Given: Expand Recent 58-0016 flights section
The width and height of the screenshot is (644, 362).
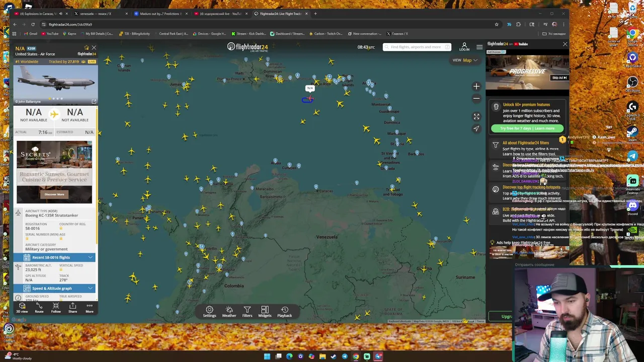Looking at the screenshot, I should tap(55, 257).
